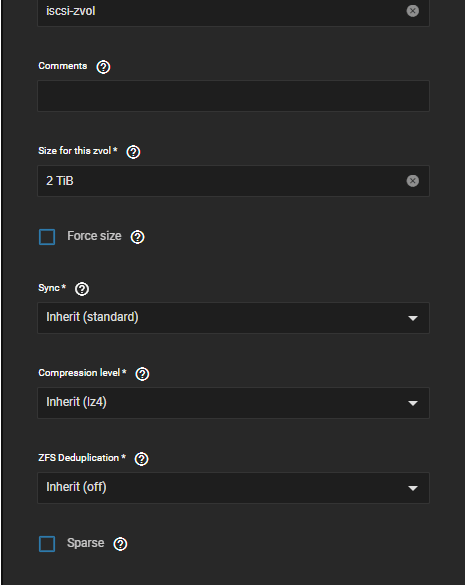Open the Compression level dropdown

(234, 403)
